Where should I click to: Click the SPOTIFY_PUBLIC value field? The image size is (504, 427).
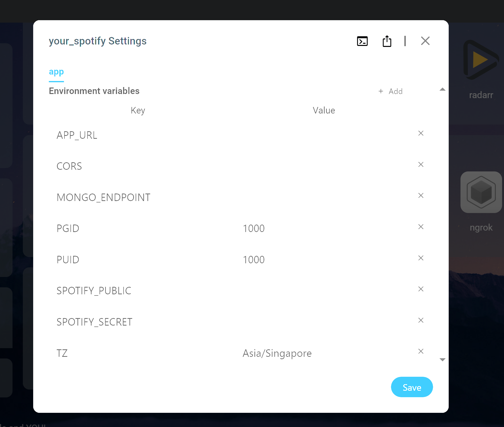click(290, 290)
